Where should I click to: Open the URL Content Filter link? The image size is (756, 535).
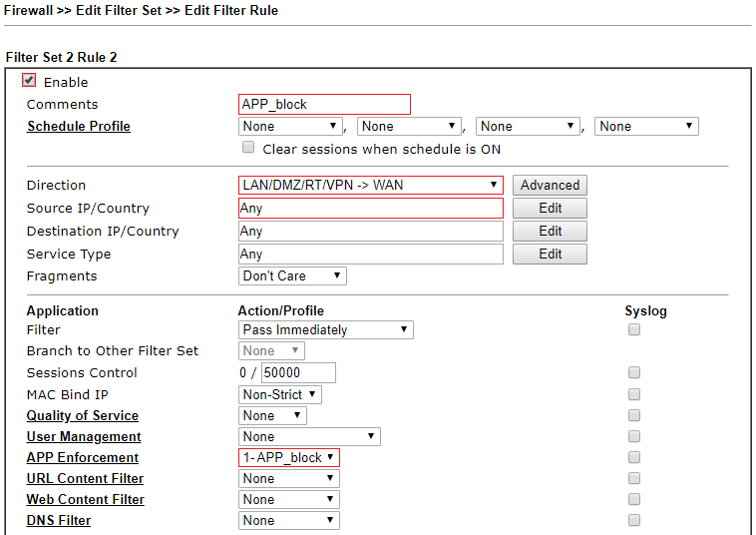85,478
